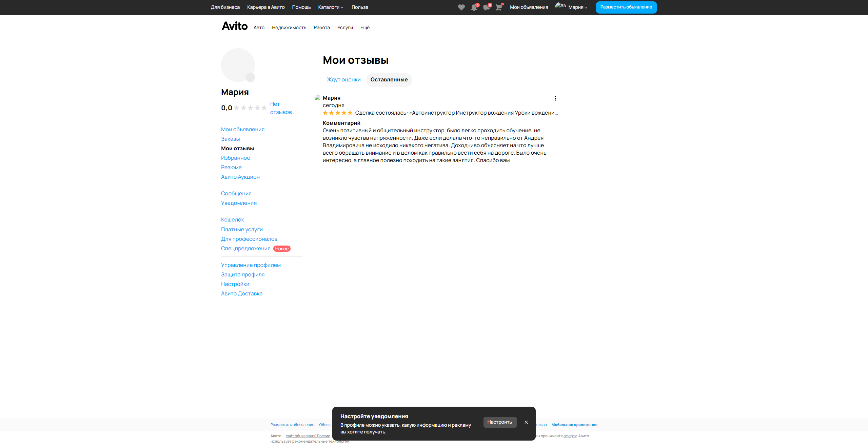The image size is (868, 446).
Task: Open review three-dot options menu
Action: pos(555,98)
